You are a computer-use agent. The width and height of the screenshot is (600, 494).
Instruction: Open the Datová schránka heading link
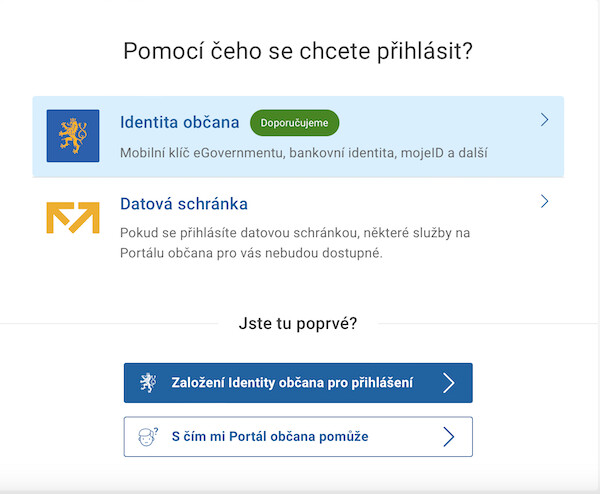tap(184, 204)
